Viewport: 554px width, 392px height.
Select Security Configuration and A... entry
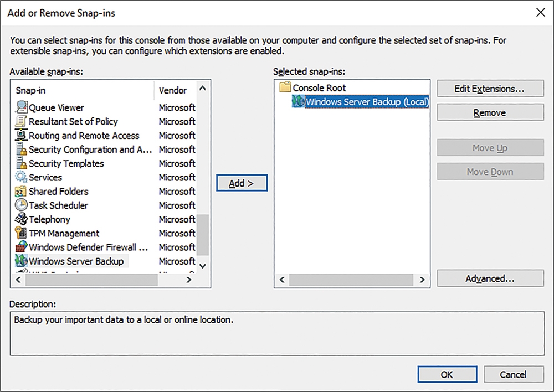[x=90, y=149]
